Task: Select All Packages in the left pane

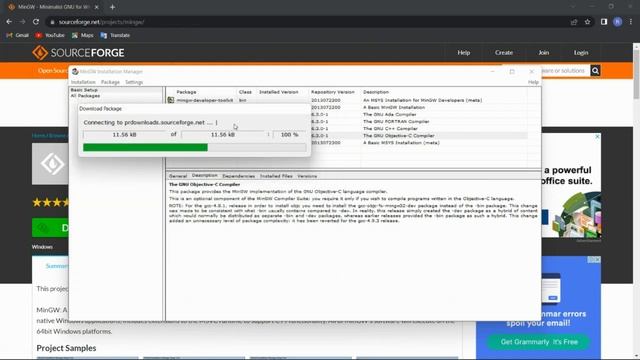Action: click(85, 96)
